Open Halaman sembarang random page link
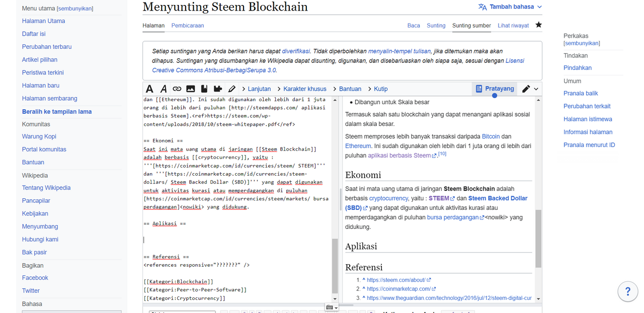Image resolution: width=644 pixels, height=313 pixels. (50, 99)
